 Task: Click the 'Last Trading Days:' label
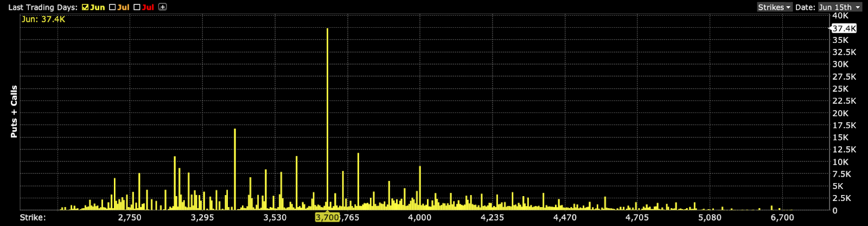(x=43, y=8)
